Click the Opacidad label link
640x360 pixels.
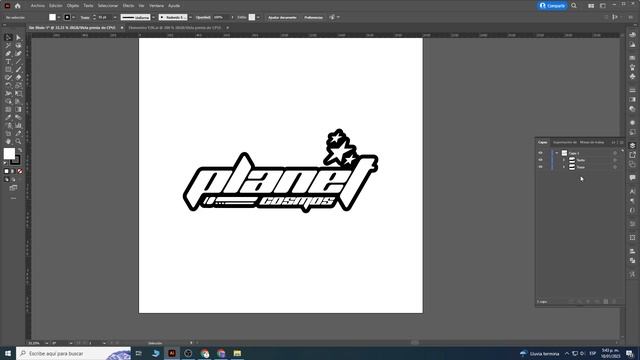pyautogui.click(x=203, y=18)
